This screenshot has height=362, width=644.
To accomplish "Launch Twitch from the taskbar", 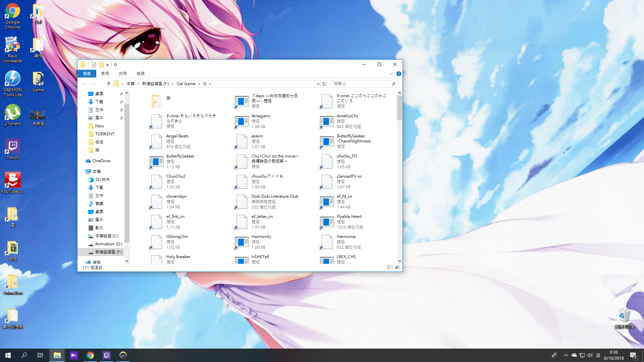I will click(107, 355).
